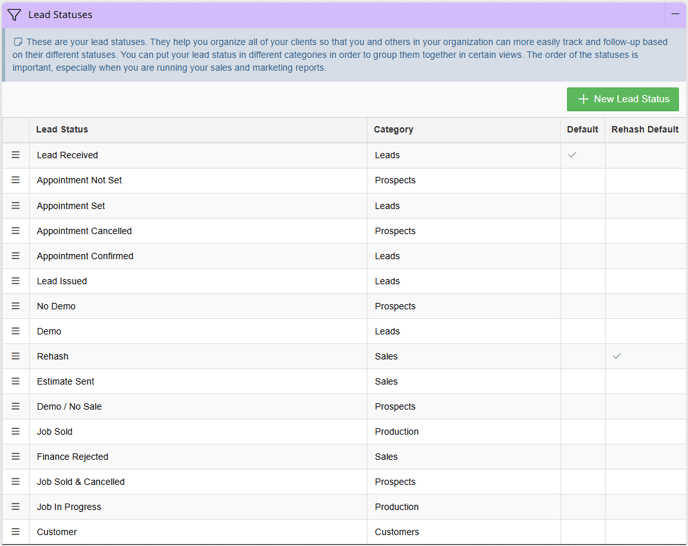The height and width of the screenshot is (546, 688).
Task: Toggle the Default checkmark for Lead Received
Action: pyautogui.click(x=572, y=155)
